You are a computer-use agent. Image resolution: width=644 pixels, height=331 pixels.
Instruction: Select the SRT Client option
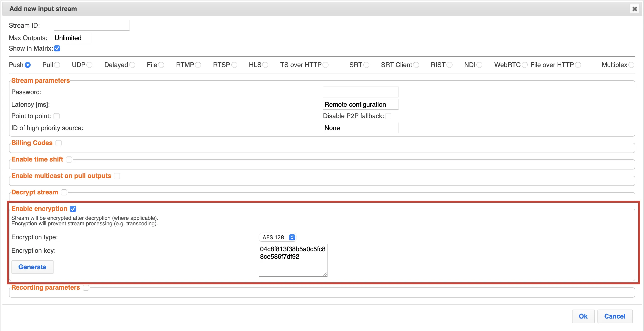click(416, 65)
